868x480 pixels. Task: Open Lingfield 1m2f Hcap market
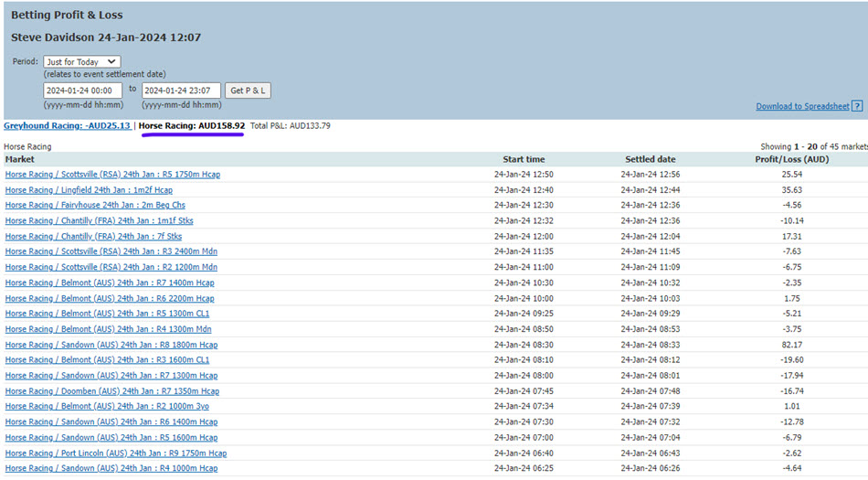[x=89, y=190]
